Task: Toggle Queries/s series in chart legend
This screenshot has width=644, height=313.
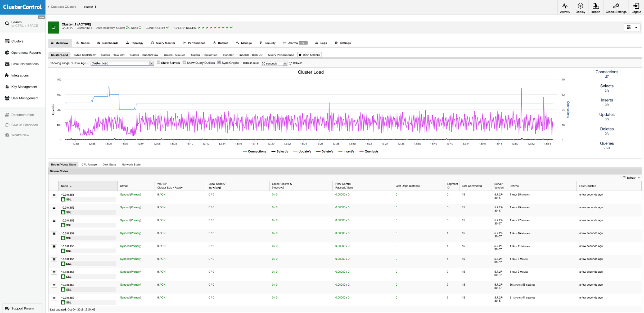Action: click(369, 151)
